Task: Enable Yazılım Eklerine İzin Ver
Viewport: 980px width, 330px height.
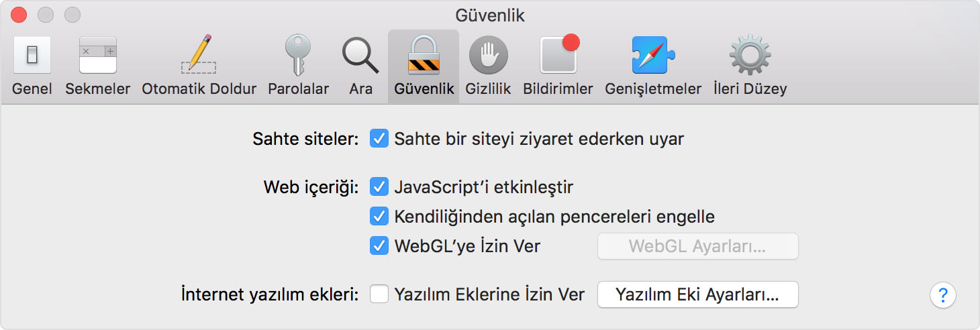Action: pyautogui.click(x=379, y=294)
